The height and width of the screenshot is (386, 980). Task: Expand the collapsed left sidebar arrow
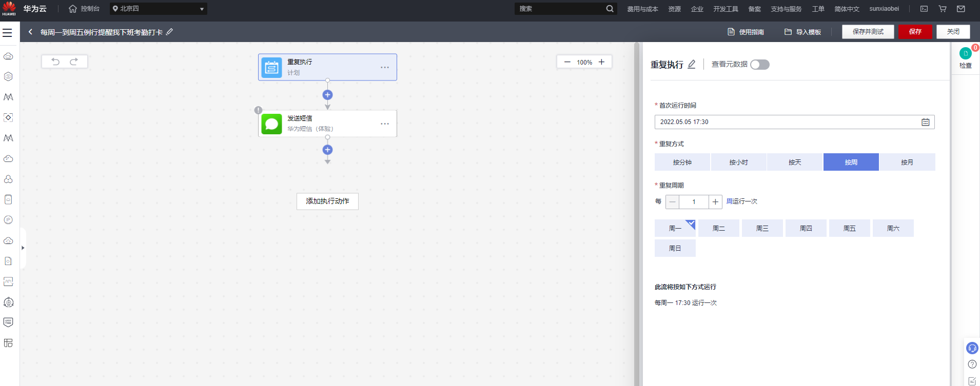tap(23, 248)
